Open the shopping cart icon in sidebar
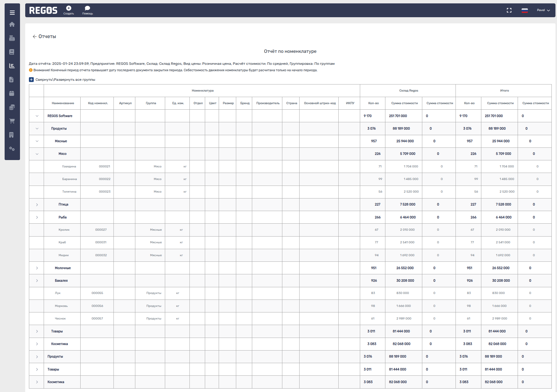The height and width of the screenshot is (392, 557). (12, 121)
